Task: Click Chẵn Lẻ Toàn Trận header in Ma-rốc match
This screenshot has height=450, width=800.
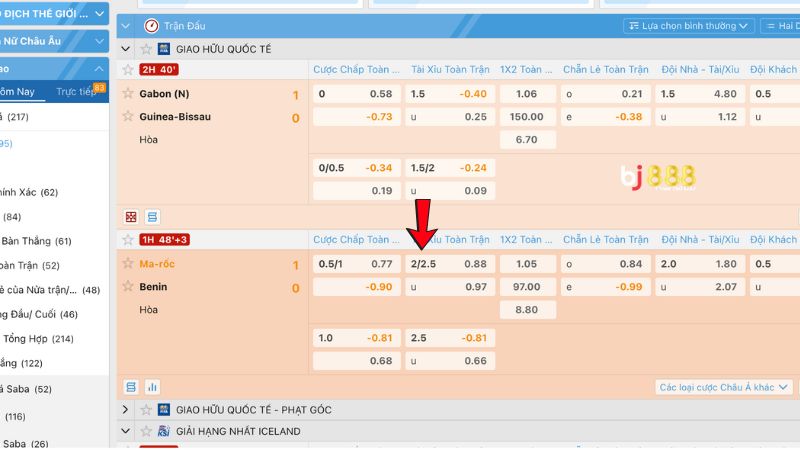Action: coord(606,239)
